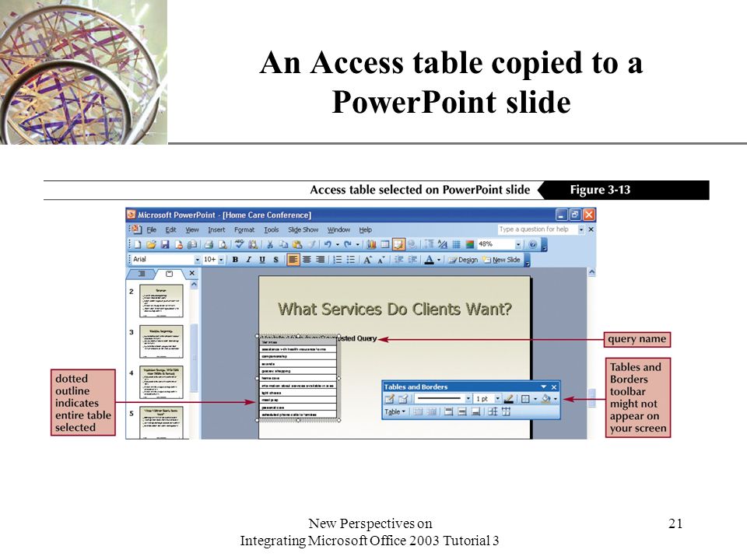This screenshot has width=747, height=560.
Task: Create a new blank presentation
Action: [x=138, y=245]
